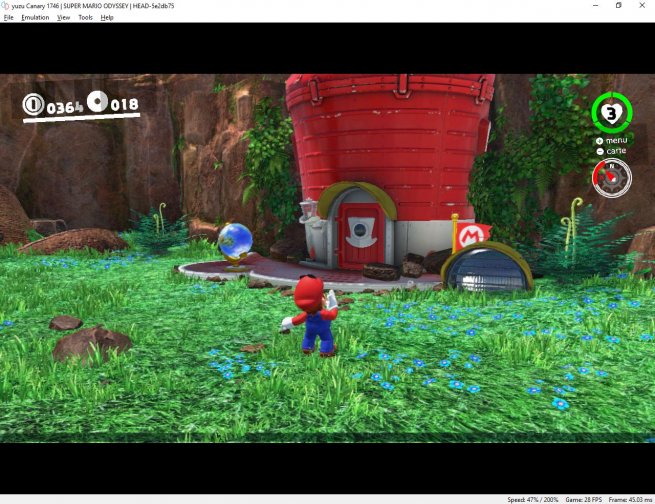Screen dimensions: 655x504
Task: Close the yuzu window
Action: coord(642,5)
